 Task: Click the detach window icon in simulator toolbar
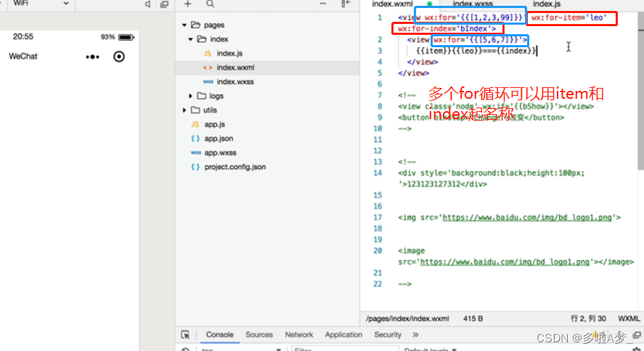(164, 4)
